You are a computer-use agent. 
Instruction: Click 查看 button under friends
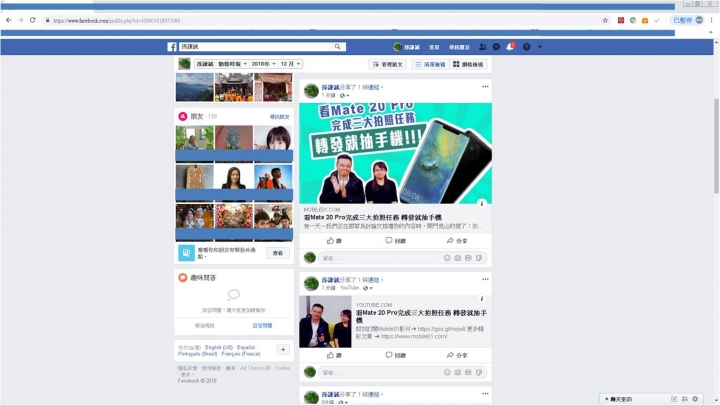click(x=278, y=253)
